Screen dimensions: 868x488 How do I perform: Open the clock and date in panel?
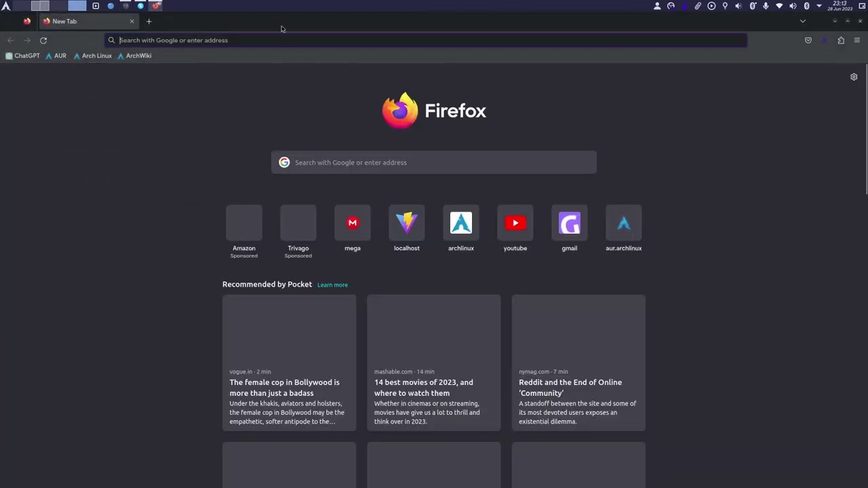point(840,6)
